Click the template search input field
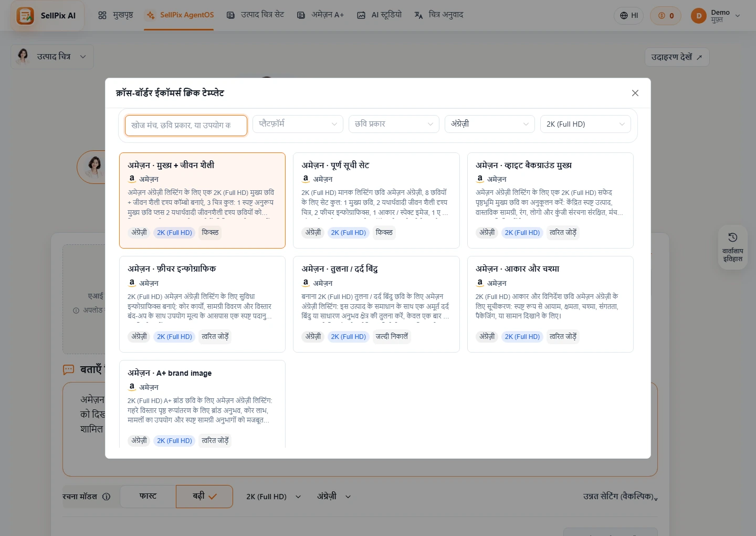This screenshot has width=756, height=536. coord(186,126)
